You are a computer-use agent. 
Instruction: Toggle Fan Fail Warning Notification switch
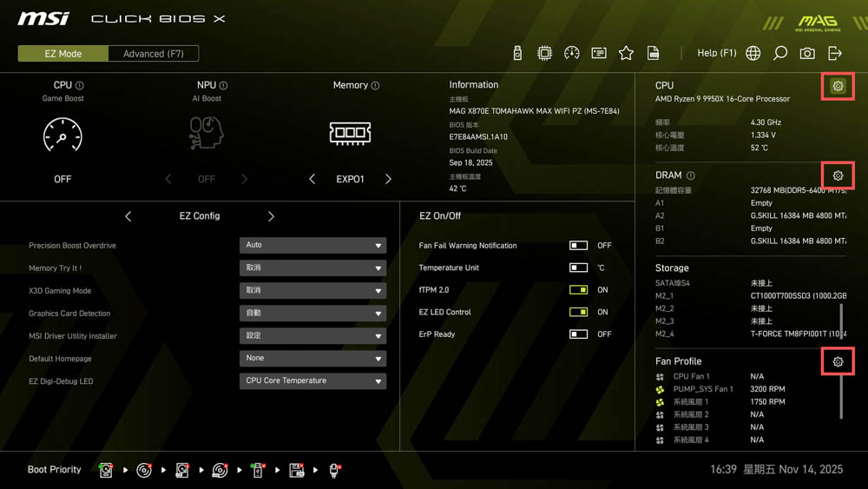tap(578, 246)
